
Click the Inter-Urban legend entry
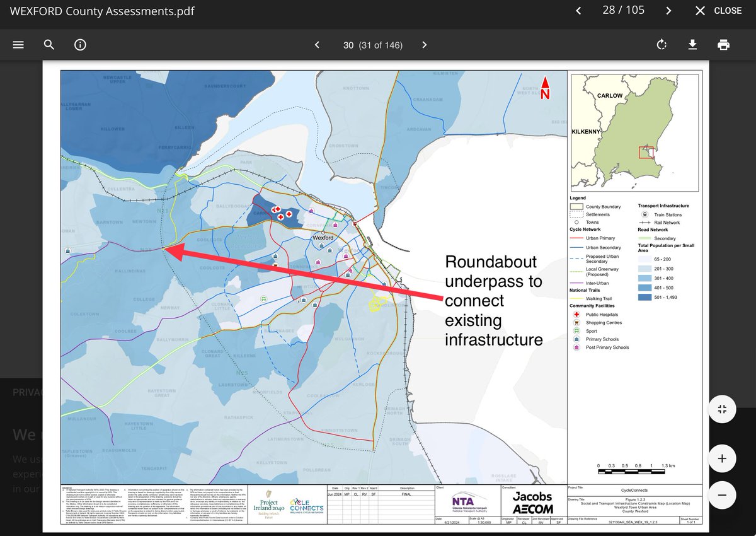(590, 283)
